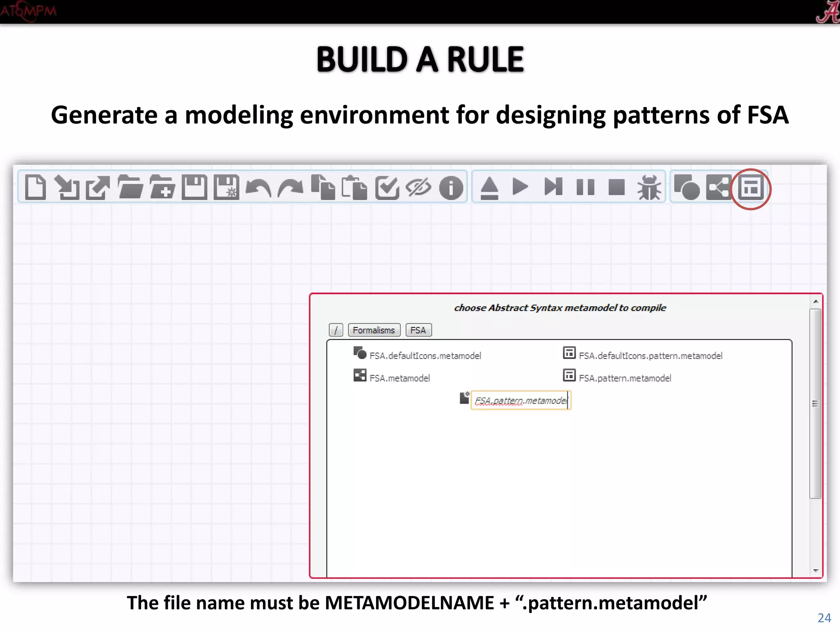Open the info icon in the toolbar
This screenshot has width=840, height=630.
[451, 188]
